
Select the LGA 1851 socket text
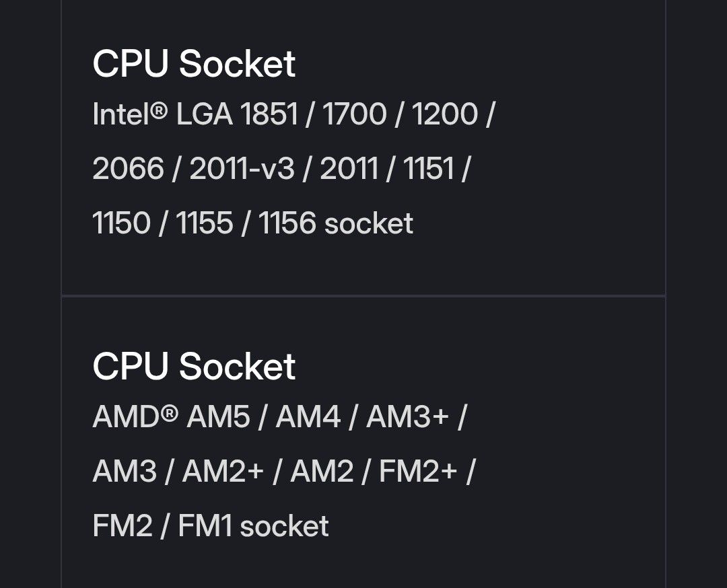(x=237, y=114)
